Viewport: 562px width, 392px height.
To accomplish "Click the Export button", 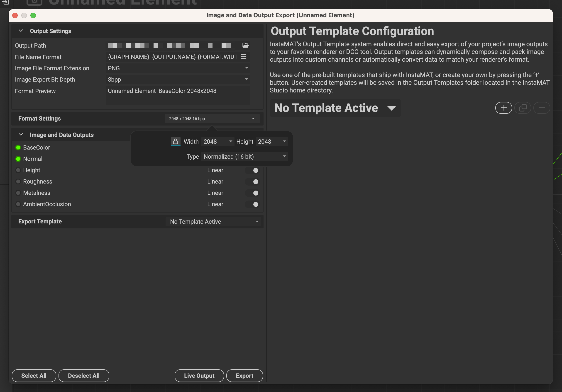I will click(244, 376).
